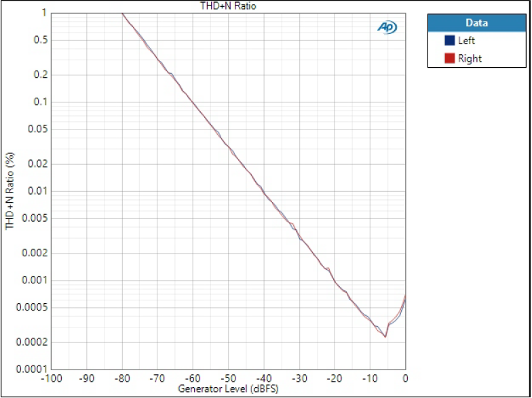
Task: Click the -10 x-axis tick label
Action: (370, 378)
